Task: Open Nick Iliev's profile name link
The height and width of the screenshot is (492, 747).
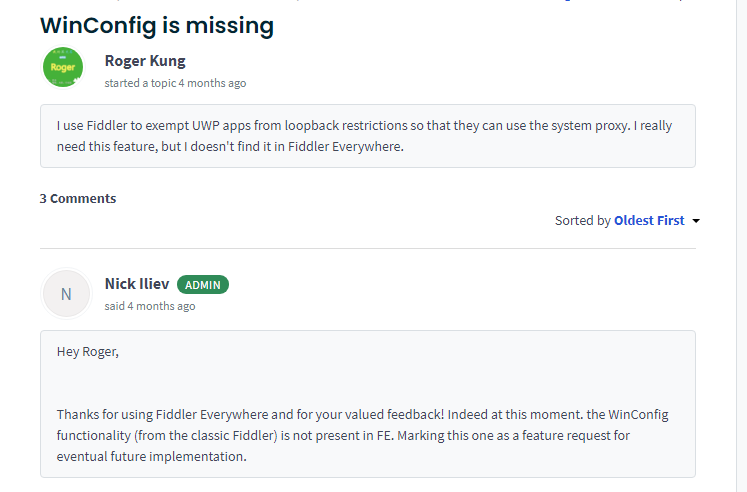Action: click(x=137, y=285)
